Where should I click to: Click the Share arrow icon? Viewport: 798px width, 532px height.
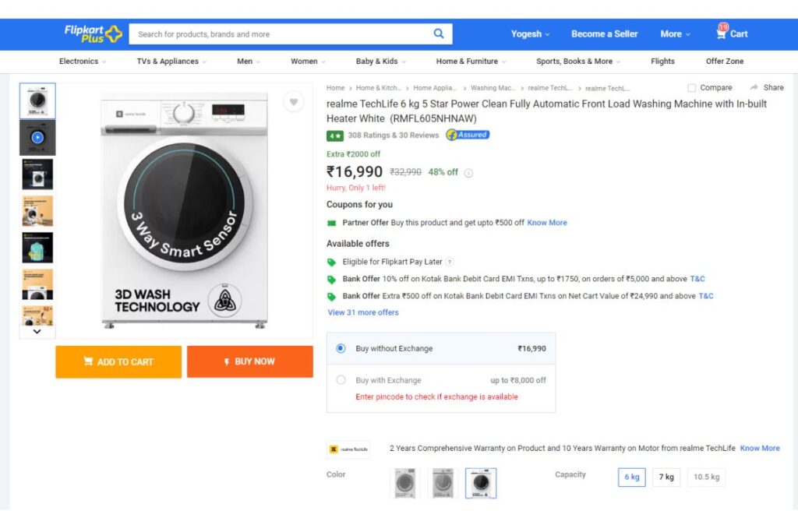(x=754, y=87)
